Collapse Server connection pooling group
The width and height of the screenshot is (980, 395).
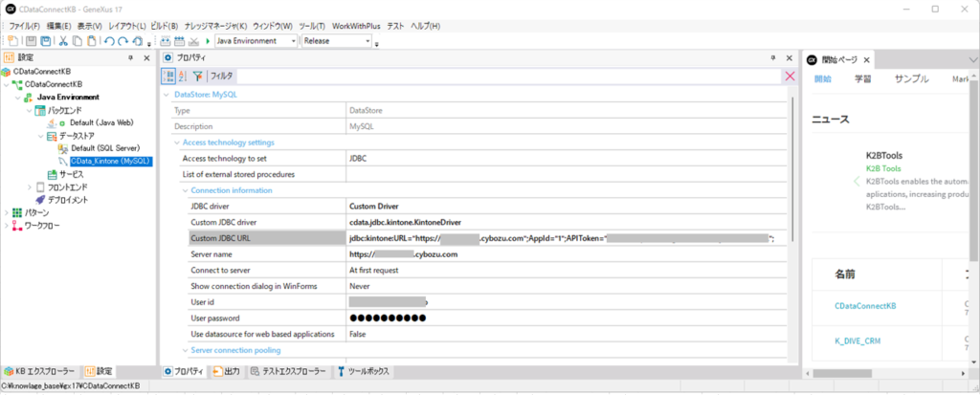[185, 350]
